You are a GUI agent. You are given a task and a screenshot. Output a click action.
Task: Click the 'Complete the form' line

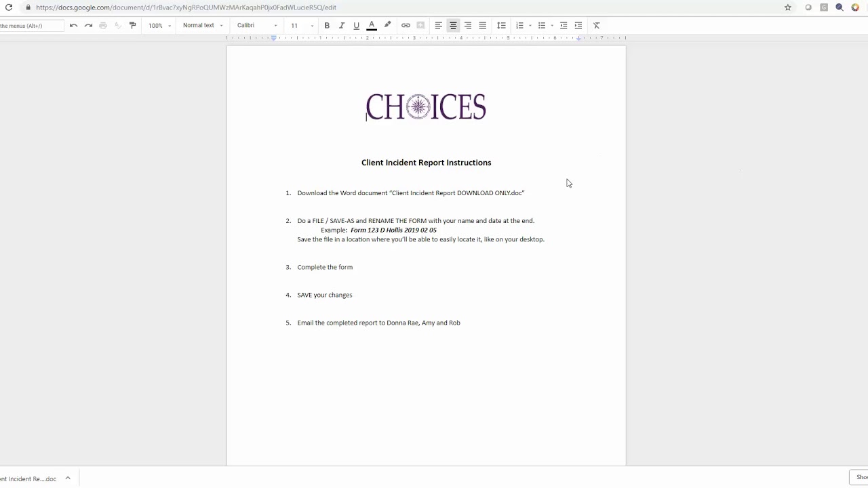325,267
